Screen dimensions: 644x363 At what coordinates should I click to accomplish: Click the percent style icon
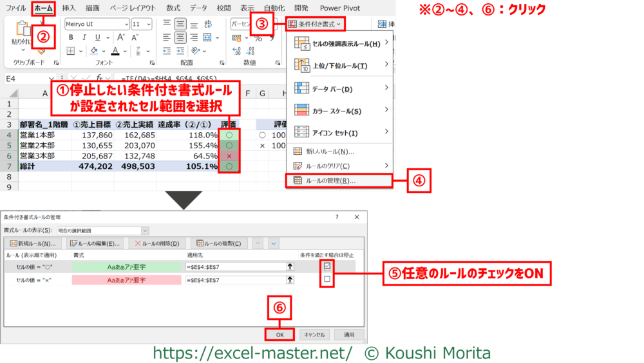[x=257, y=39]
